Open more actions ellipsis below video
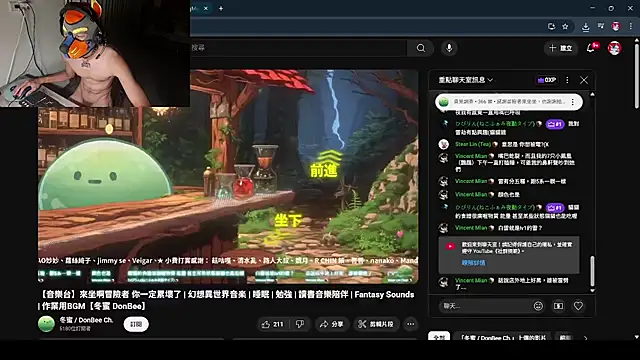This screenshot has width=640, height=360. click(x=411, y=324)
